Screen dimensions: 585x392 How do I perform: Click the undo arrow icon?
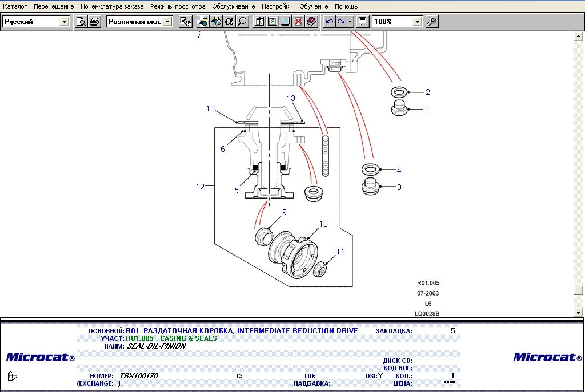[329, 22]
